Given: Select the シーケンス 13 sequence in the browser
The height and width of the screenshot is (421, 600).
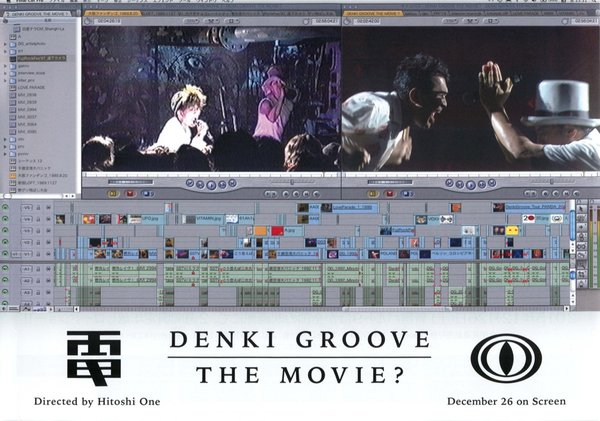Looking at the screenshot, I should coord(26,161).
